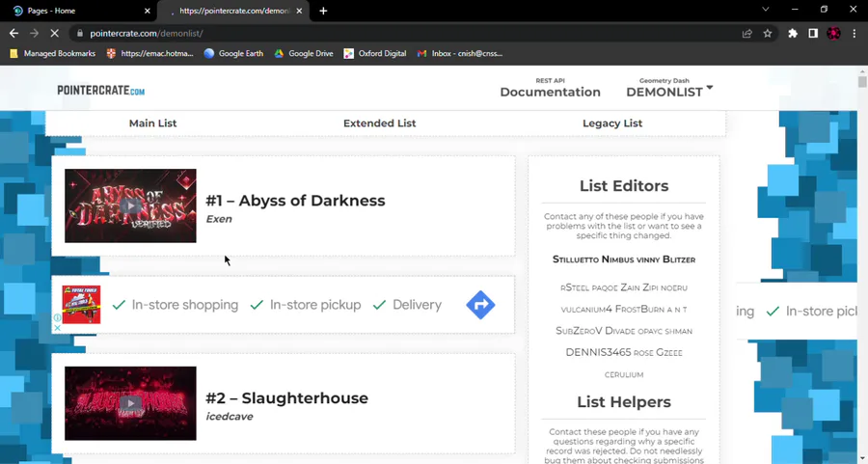Click the List Helpers heading
The height and width of the screenshot is (464, 868).
pyautogui.click(x=624, y=401)
